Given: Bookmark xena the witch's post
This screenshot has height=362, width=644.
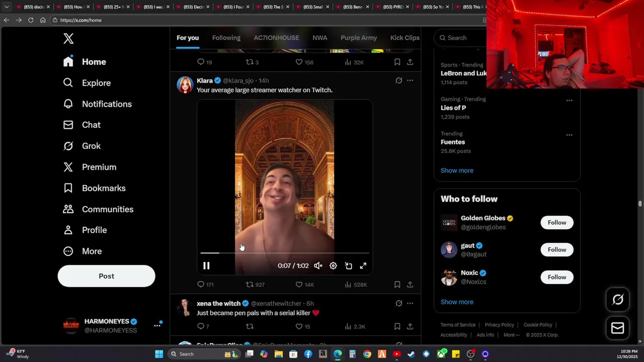Looking at the screenshot, I should pos(397,327).
